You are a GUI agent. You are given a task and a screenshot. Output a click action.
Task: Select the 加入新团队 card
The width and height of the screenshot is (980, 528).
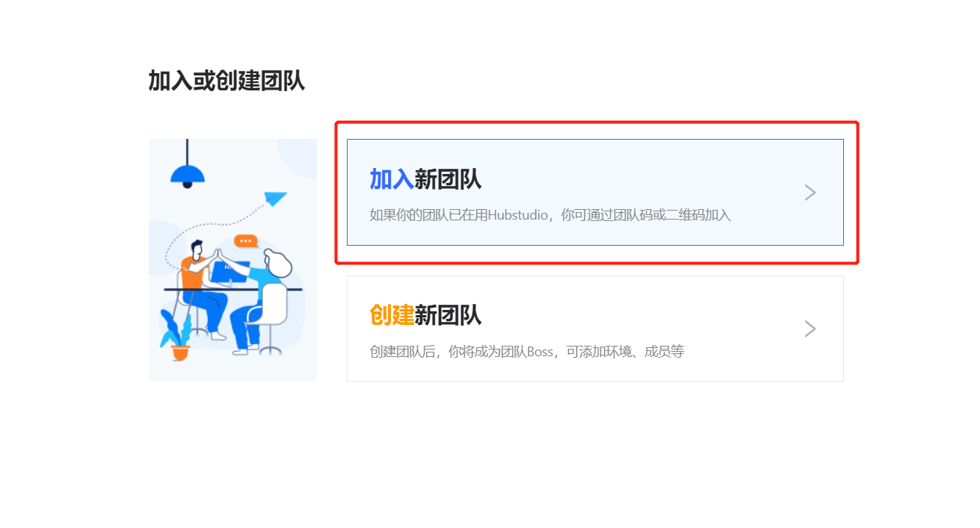595,192
